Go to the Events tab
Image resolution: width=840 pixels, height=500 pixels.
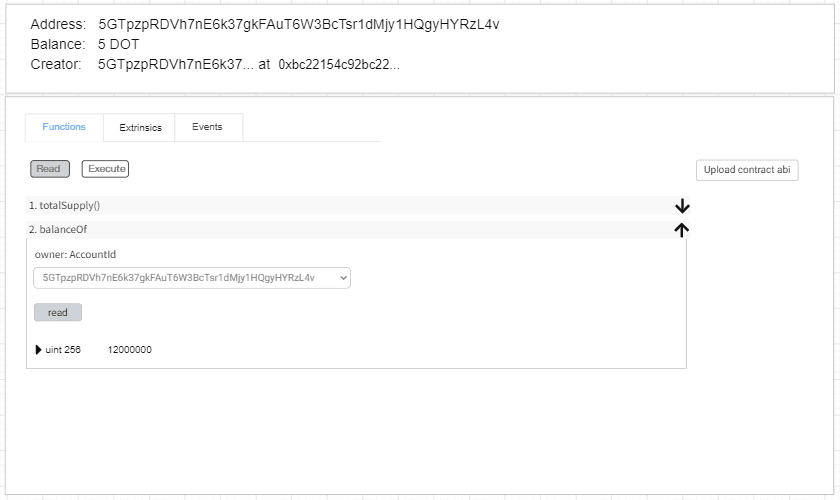(207, 127)
